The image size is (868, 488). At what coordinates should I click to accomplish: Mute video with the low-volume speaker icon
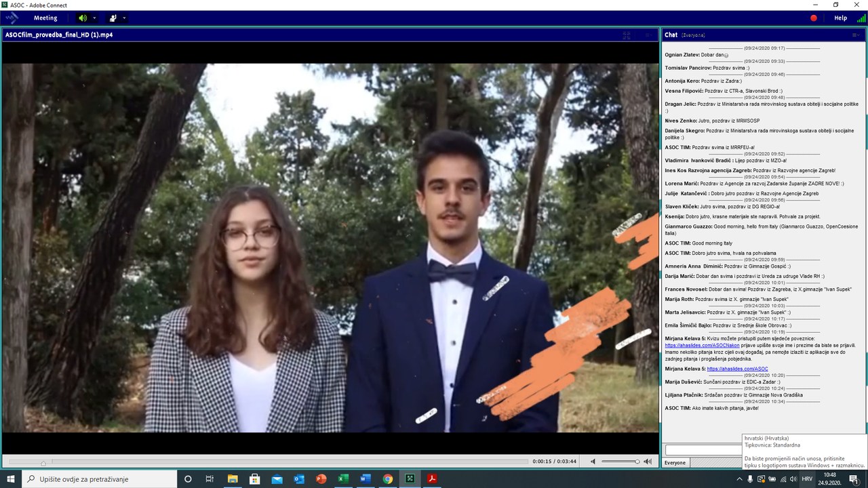click(x=593, y=462)
